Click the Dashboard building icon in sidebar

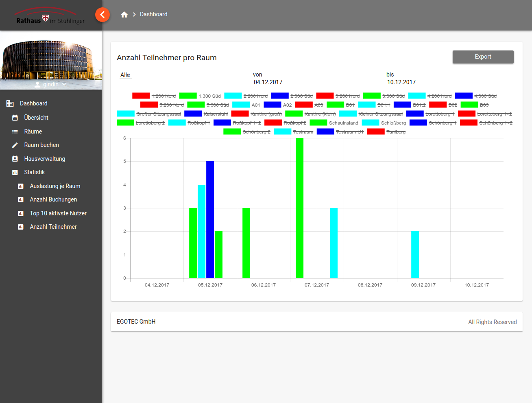(10, 103)
